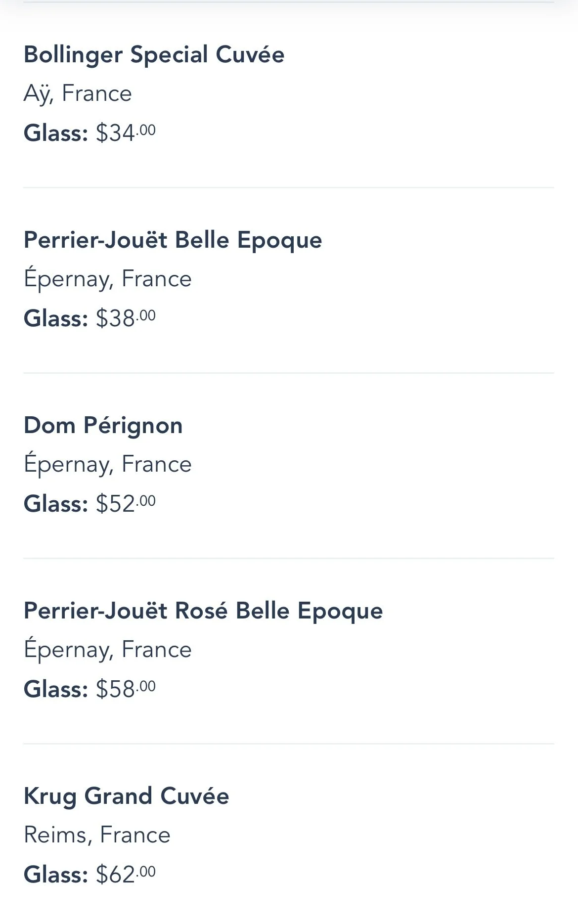This screenshot has height=924, width=578.
Task: Open the Dom Pérignon item
Action: (103, 425)
